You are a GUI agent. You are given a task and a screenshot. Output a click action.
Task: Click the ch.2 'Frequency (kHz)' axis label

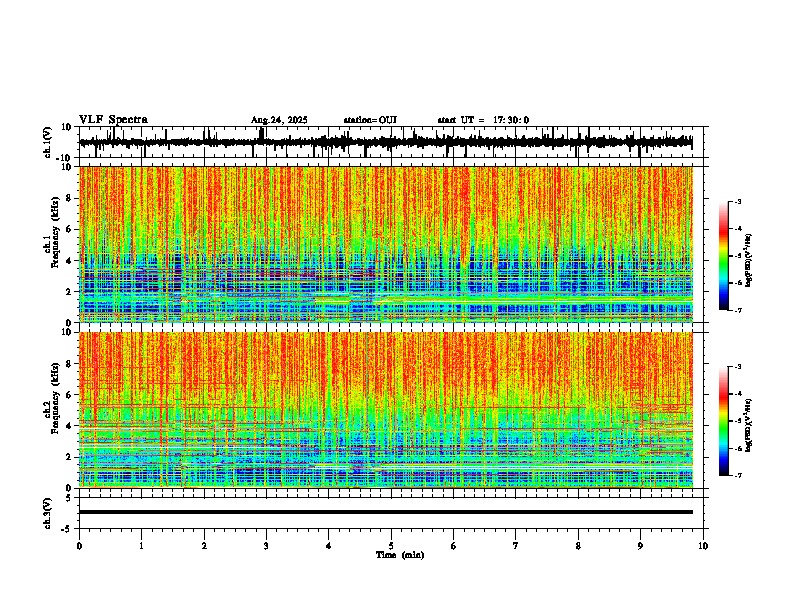point(55,398)
